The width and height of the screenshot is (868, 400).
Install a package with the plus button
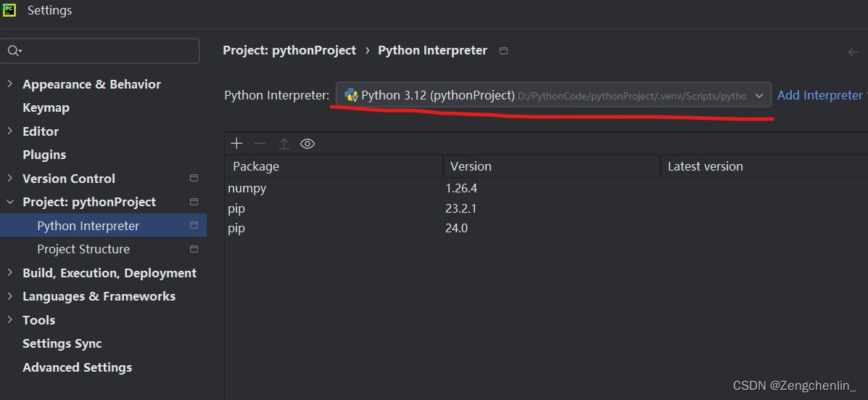[x=237, y=144]
